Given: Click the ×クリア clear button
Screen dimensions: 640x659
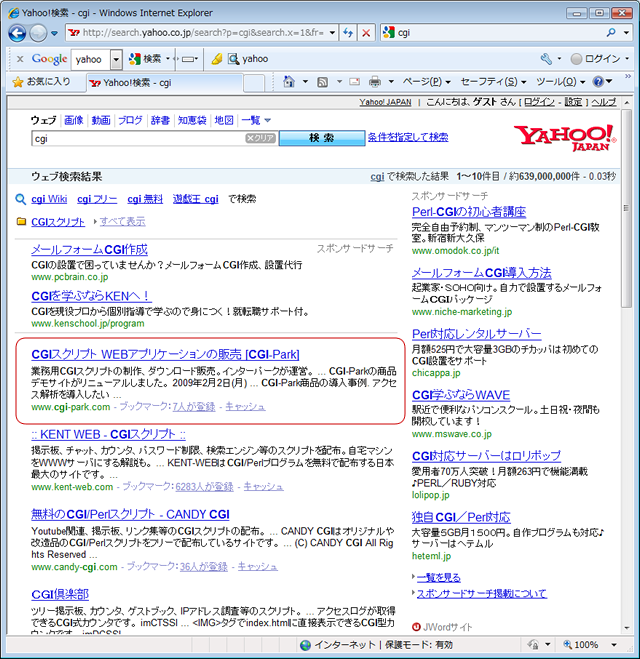Looking at the screenshot, I should [x=261, y=138].
